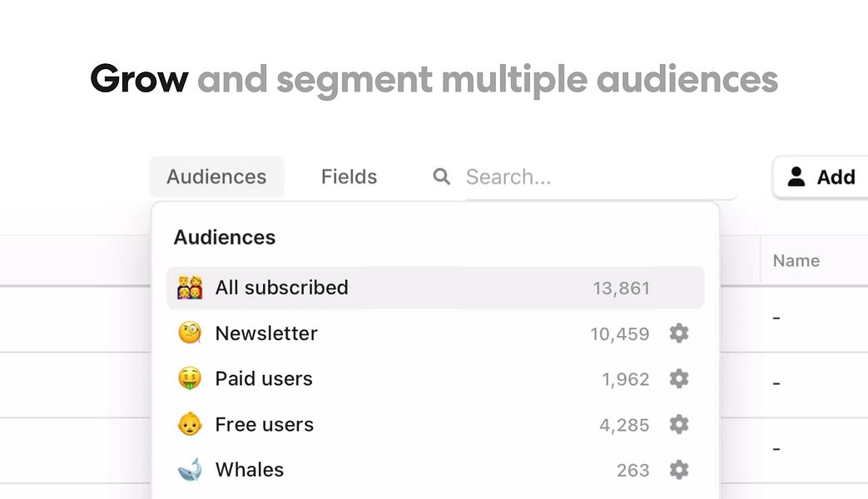Open the Audiences dropdown tab

(216, 177)
